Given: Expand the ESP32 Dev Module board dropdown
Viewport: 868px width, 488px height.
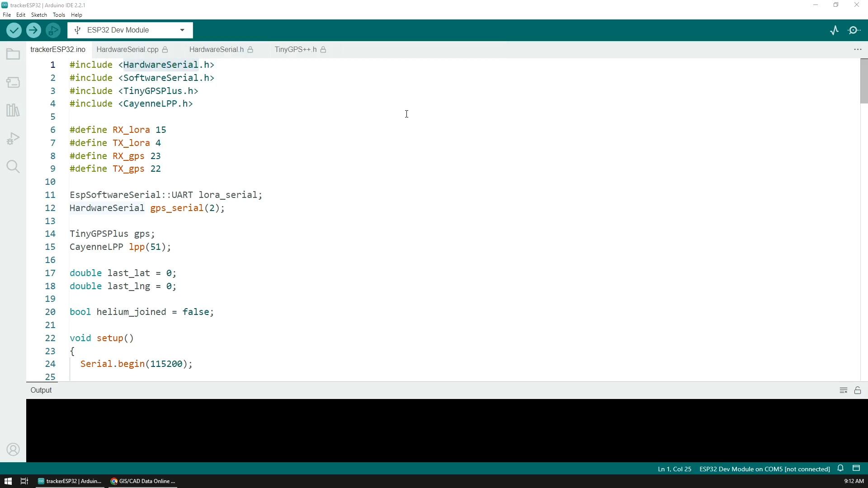Looking at the screenshot, I should (x=182, y=30).
